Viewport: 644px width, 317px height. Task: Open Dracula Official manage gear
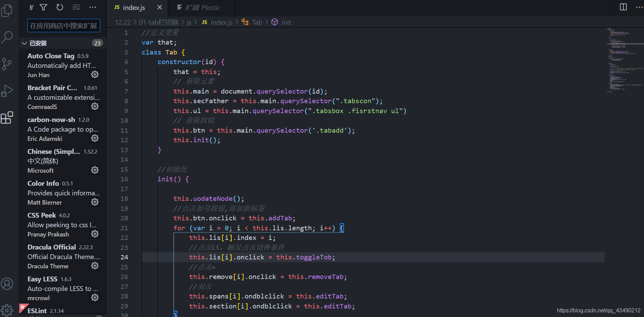[95, 266]
